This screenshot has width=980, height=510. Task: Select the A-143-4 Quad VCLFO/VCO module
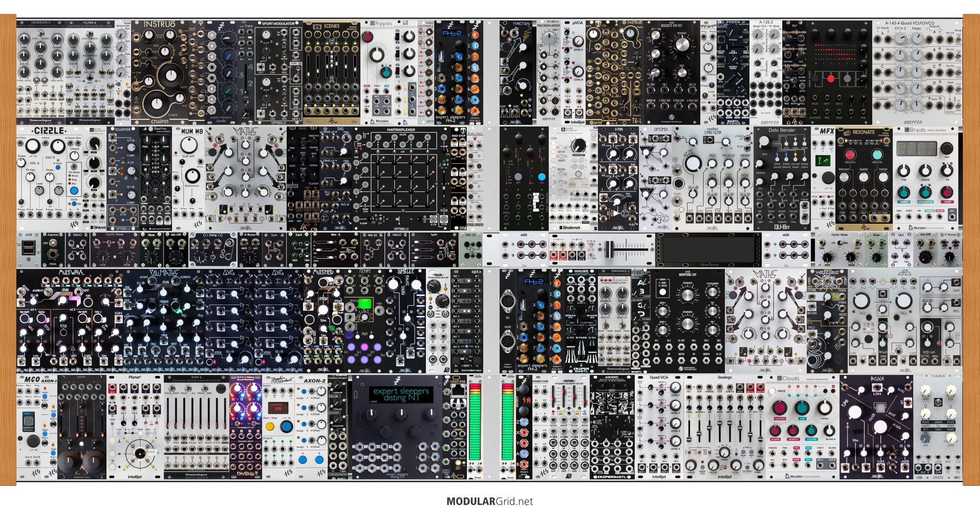point(917,72)
